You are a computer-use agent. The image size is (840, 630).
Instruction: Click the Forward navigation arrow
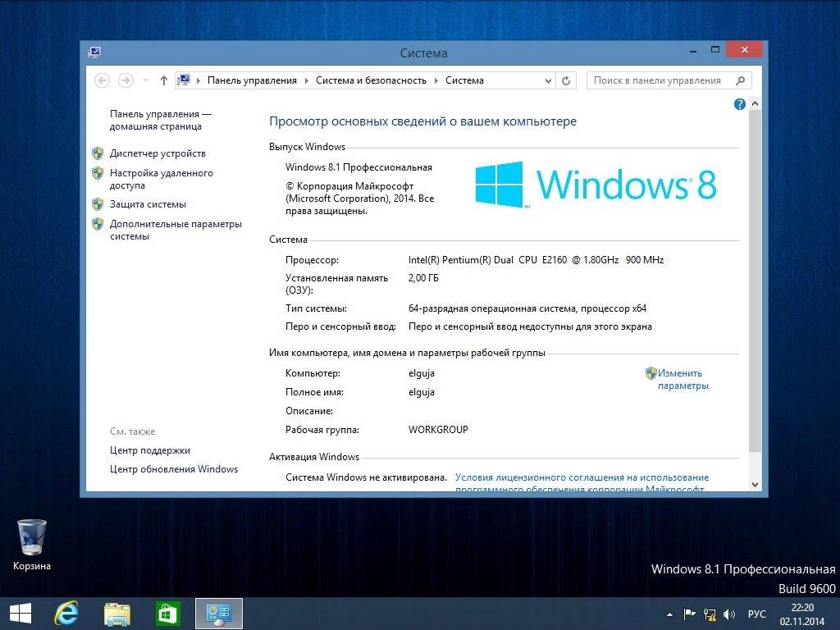(126, 80)
